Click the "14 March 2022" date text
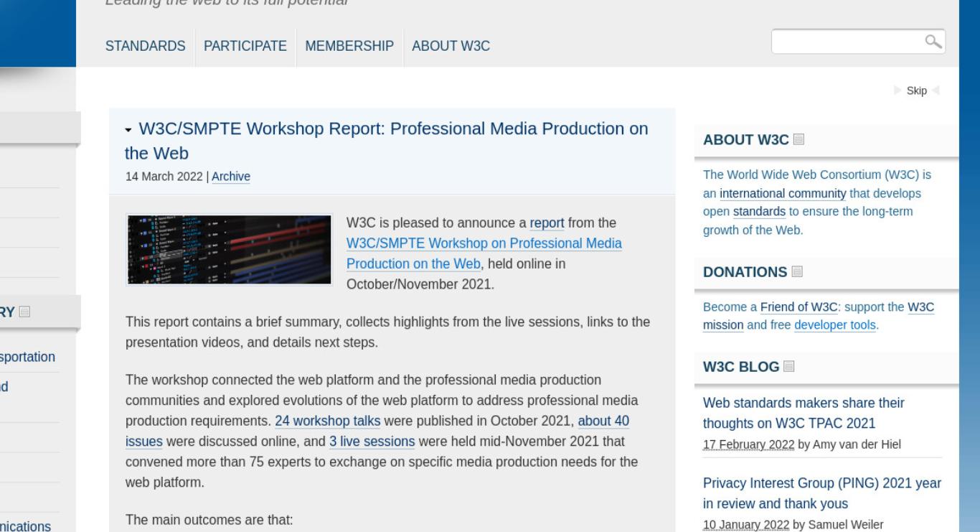Image resolution: width=980 pixels, height=532 pixels. (x=164, y=177)
